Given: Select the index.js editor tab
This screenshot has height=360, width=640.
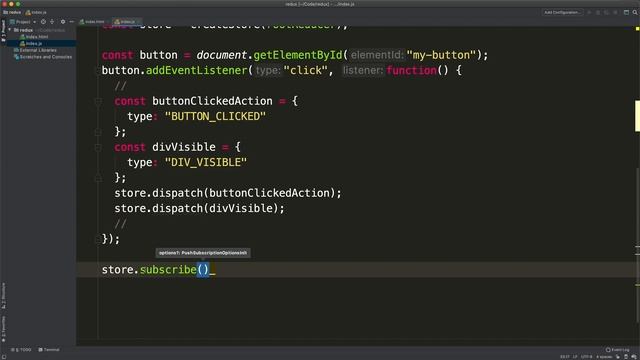Looking at the screenshot, I should (126, 22).
